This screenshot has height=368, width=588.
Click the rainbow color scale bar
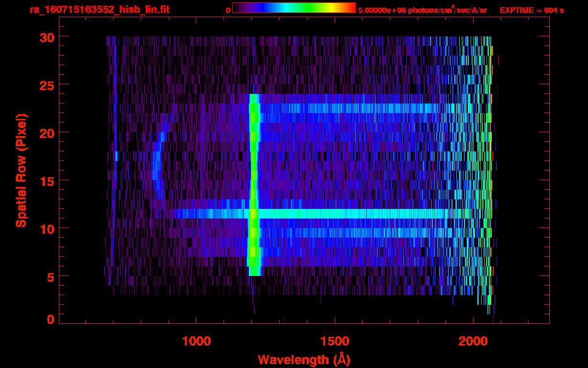(294, 8)
